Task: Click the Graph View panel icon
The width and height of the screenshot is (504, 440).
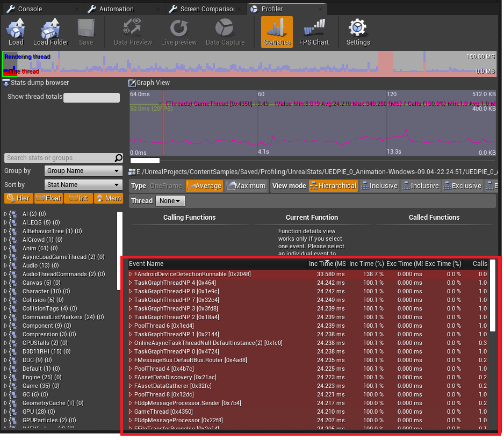Action: tap(132, 83)
